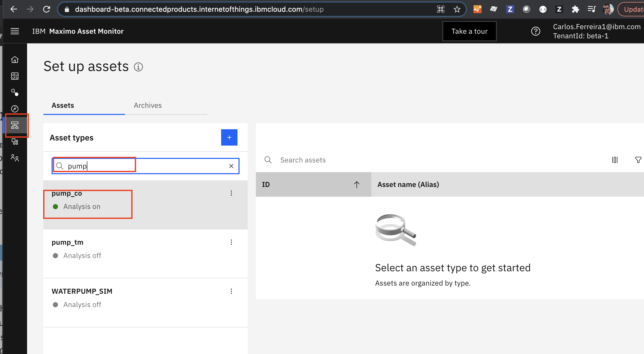
Task: Open the black Z browser extension
Action: tap(559, 9)
